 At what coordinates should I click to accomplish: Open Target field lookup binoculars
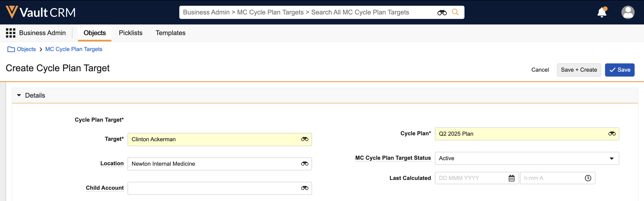(x=305, y=139)
